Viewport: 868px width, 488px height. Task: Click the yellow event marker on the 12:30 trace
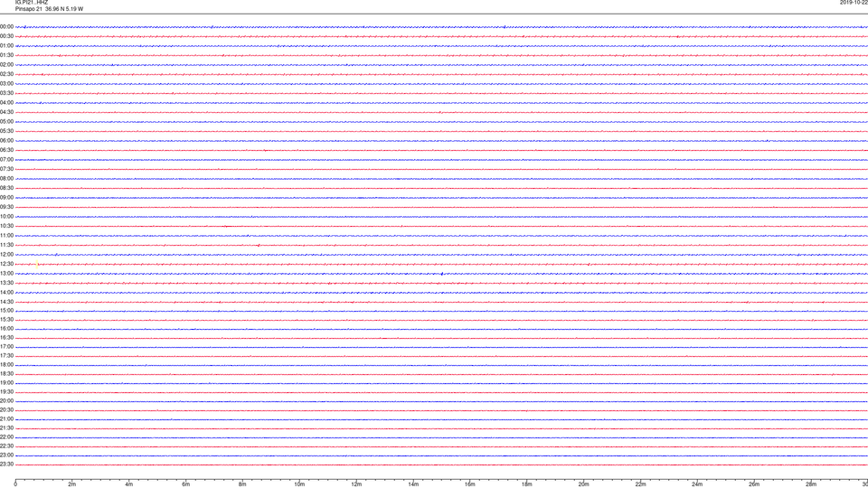(x=37, y=264)
